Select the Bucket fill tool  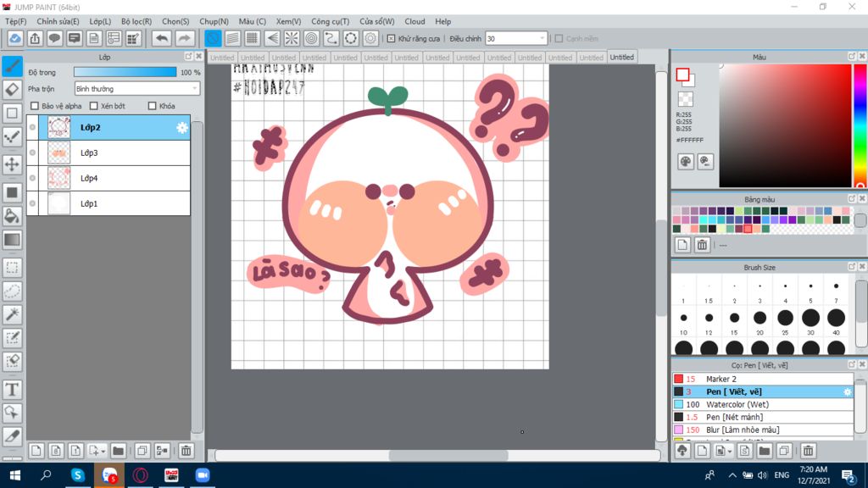pos(12,216)
